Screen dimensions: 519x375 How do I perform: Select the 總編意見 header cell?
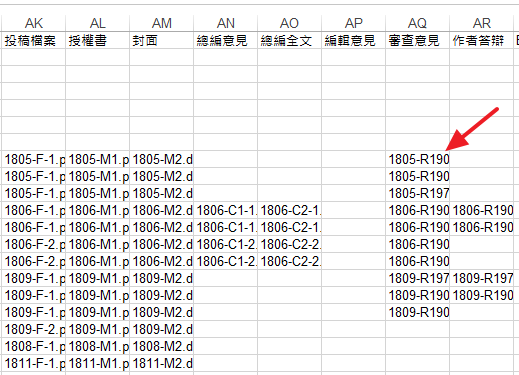[225, 41]
